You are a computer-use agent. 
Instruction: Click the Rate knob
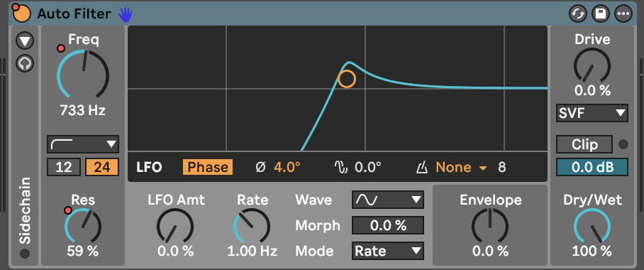pyautogui.click(x=252, y=225)
